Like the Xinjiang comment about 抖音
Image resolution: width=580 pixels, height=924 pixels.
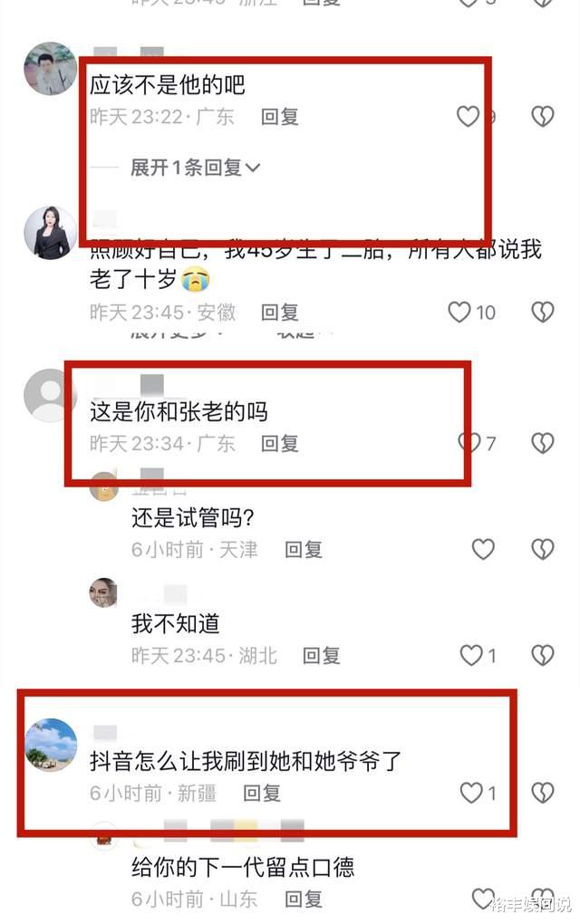(x=471, y=793)
